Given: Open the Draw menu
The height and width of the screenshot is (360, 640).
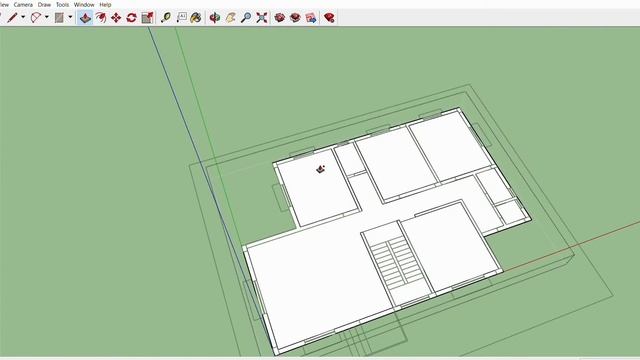Looking at the screenshot, I should pyautogui.click(x=44, y=4).
